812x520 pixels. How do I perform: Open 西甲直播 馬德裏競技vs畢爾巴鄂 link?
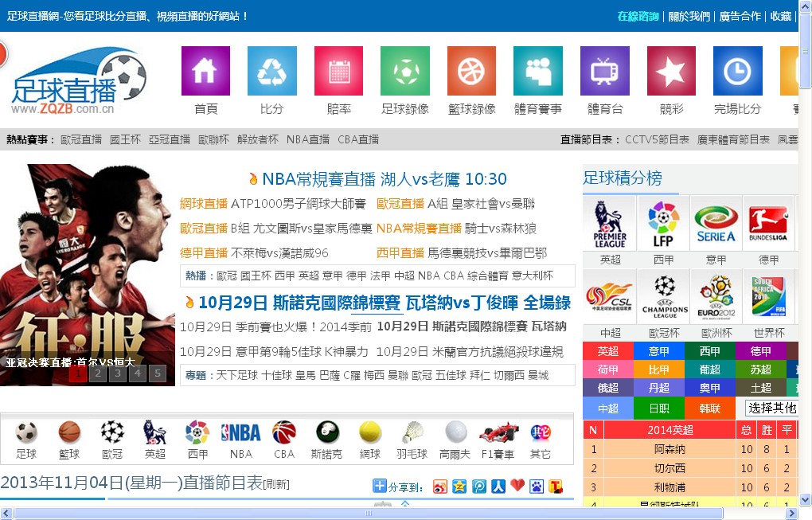coord(462,252)
